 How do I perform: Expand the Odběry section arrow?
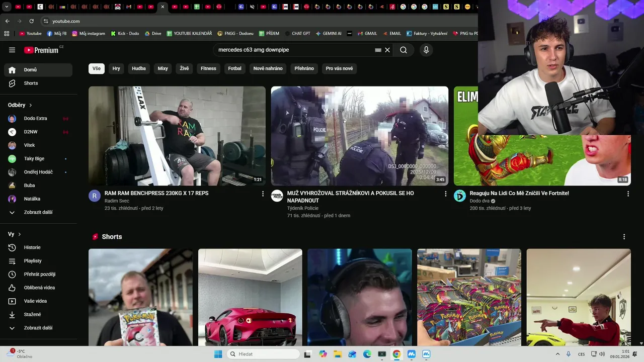(x=31, y=105)
